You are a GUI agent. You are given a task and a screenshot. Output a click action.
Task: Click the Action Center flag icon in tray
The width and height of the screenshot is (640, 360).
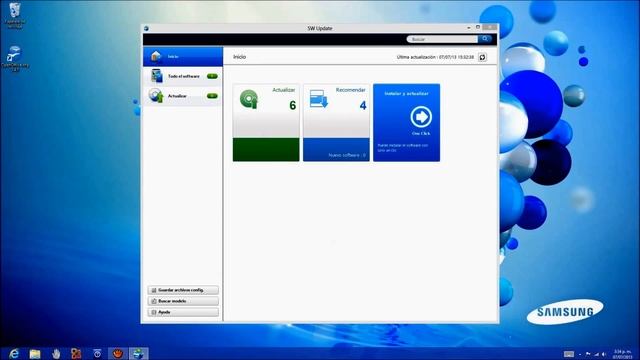pyautogui.click(x=588, y=354)
